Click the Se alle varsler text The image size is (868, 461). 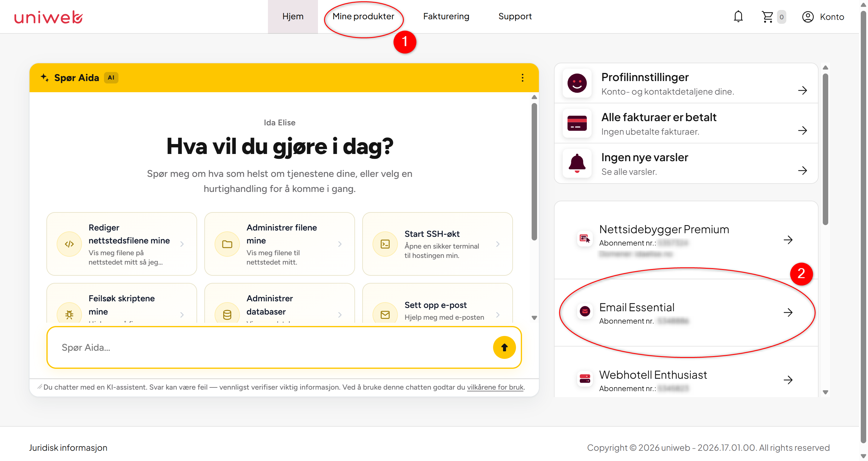(x=629, y=172)
